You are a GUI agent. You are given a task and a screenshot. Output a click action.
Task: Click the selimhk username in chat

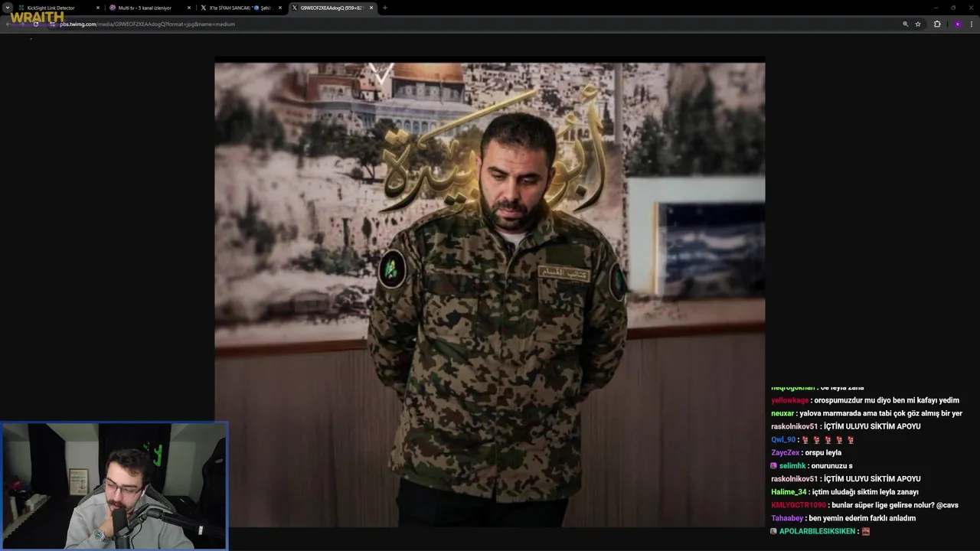(792, 465)
